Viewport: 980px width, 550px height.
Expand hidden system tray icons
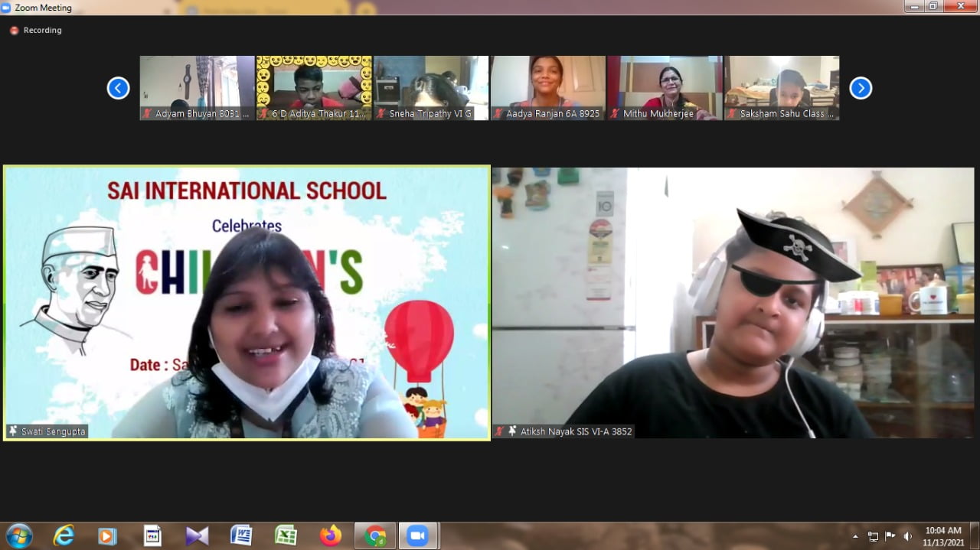pyautogui.click(x=855, y=536)
